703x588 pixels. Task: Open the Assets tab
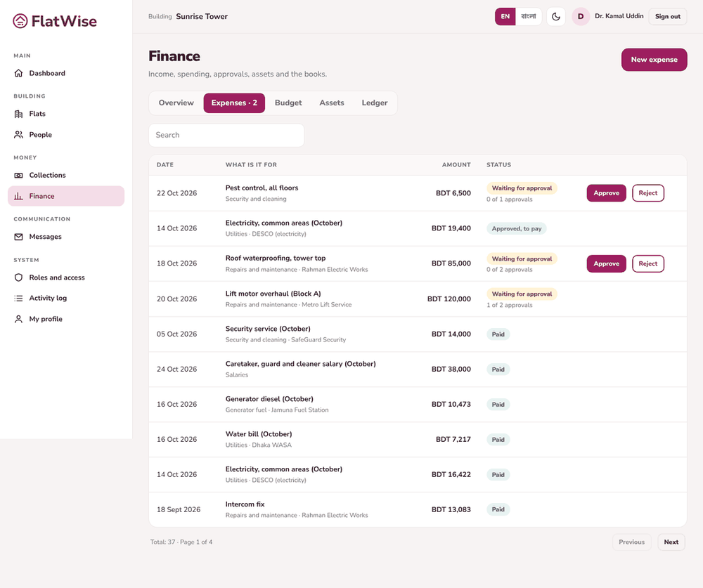tap(332, 103)
